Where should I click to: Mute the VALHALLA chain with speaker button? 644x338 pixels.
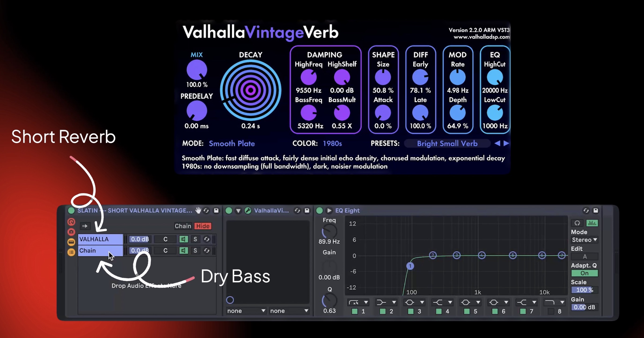click(x=183, y=239)
